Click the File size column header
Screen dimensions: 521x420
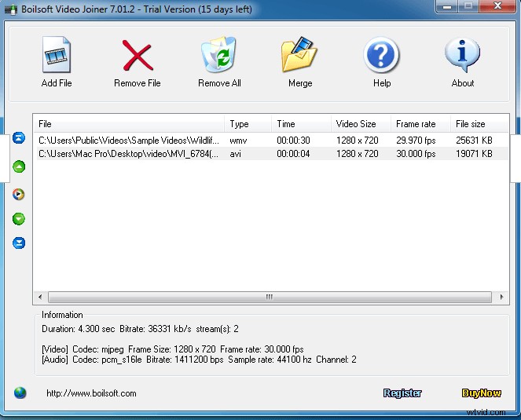479,124
